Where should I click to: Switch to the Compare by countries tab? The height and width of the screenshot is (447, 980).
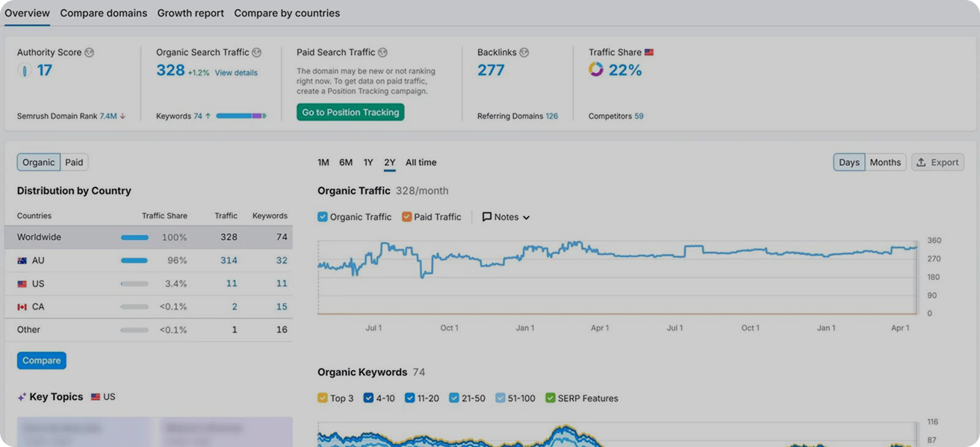tap(287, 13)
